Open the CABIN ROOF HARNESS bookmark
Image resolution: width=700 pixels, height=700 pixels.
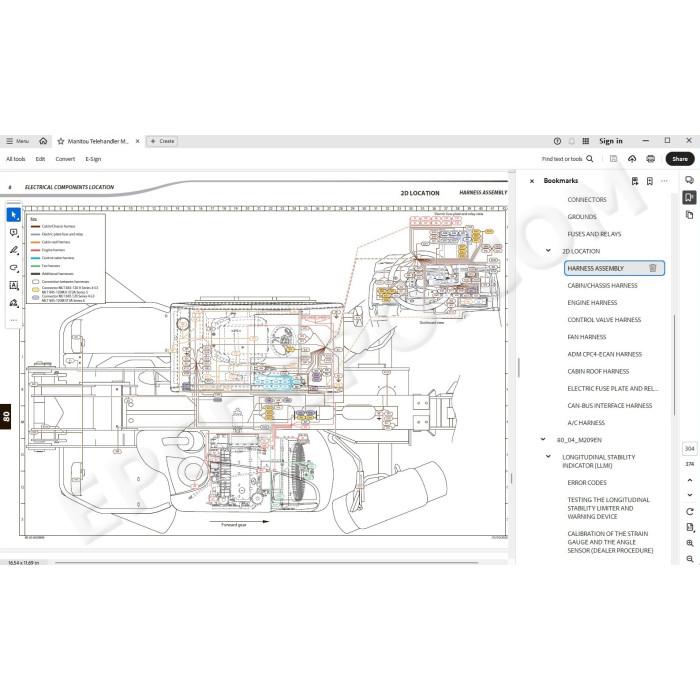(x=598, y=371)
